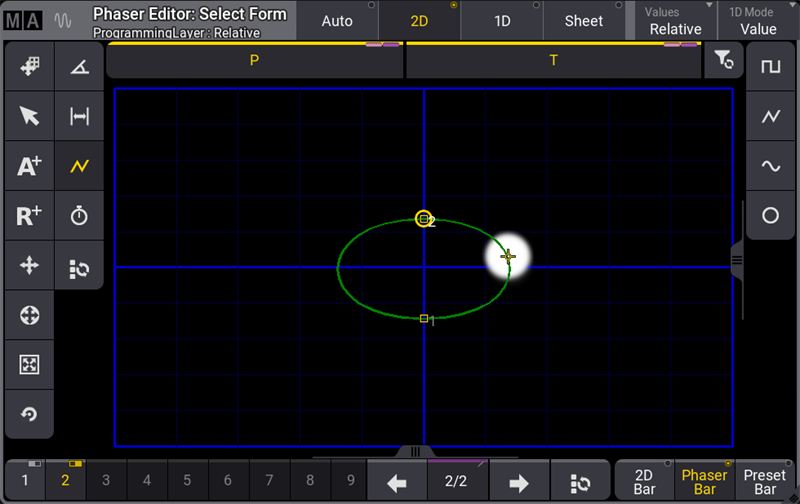Select the circle form icon
The height and width of the screenshot is (504, 800).
(770, 215)
